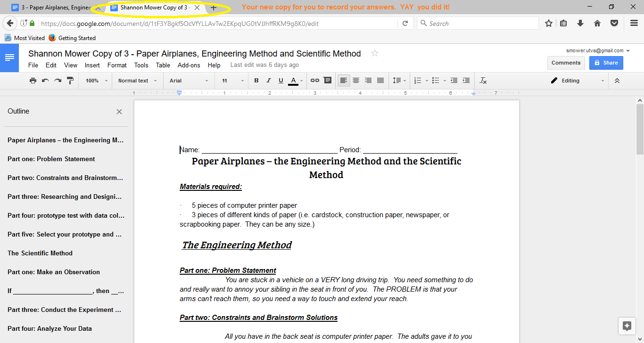Click the Redo icon
Viewport: 644px width, 343px height.
[x=57, y=81]
